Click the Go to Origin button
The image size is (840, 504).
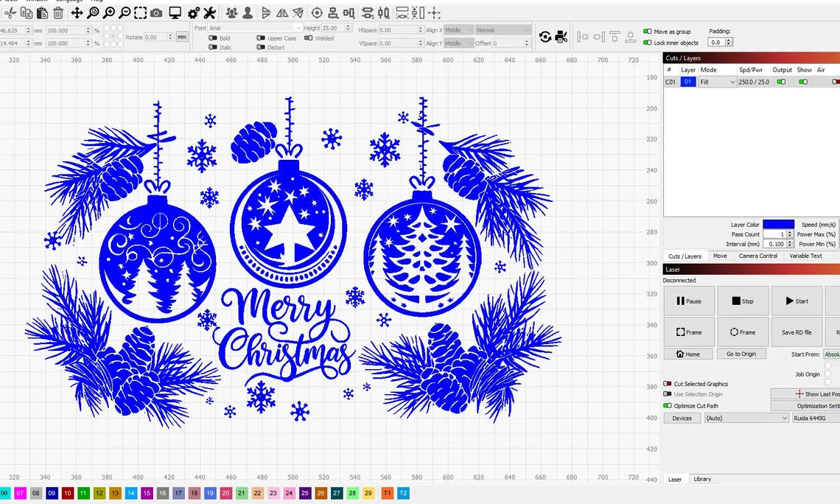click(741, 354)
